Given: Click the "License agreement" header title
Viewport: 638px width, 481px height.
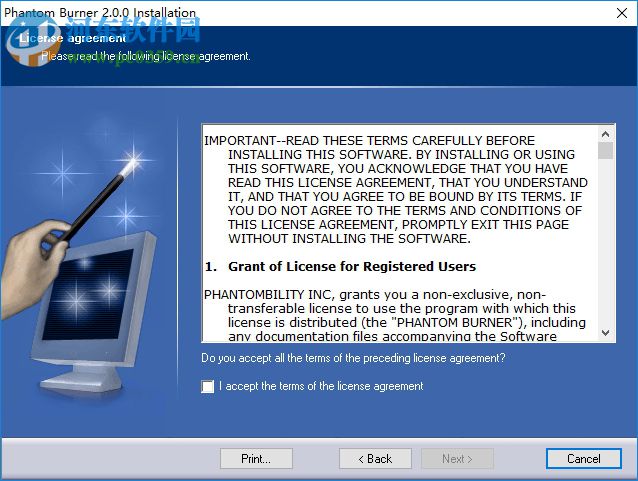Looking at the screenshot, I should pos(73,38).
